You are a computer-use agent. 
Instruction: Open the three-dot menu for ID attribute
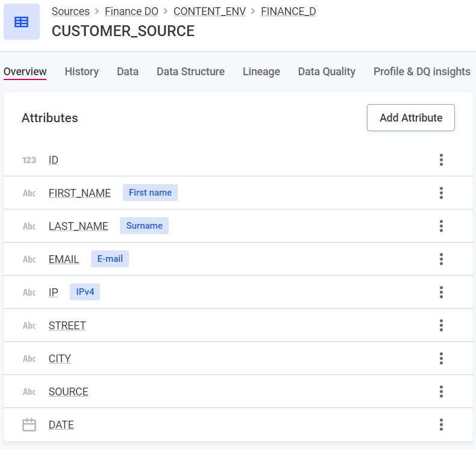pyautogui.click(x=441, y=160)
